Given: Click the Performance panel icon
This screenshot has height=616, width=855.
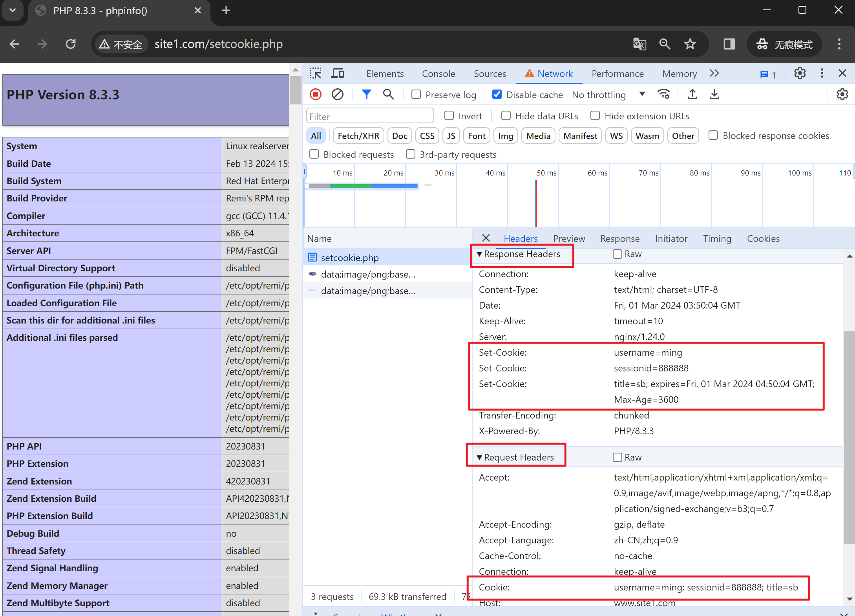Looking at the screenshot, I should point(617,73).
